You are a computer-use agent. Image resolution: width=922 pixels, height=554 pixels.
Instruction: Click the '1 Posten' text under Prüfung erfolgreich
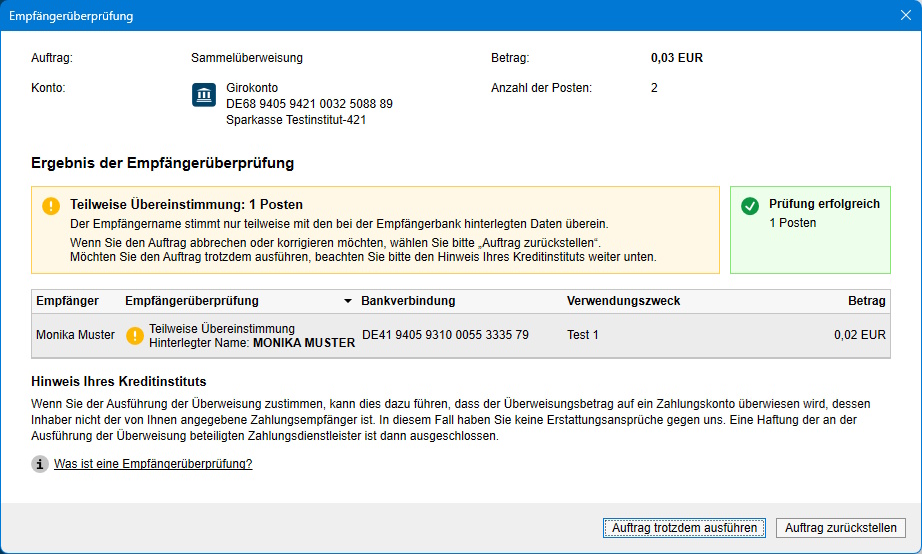pos(793,223)
